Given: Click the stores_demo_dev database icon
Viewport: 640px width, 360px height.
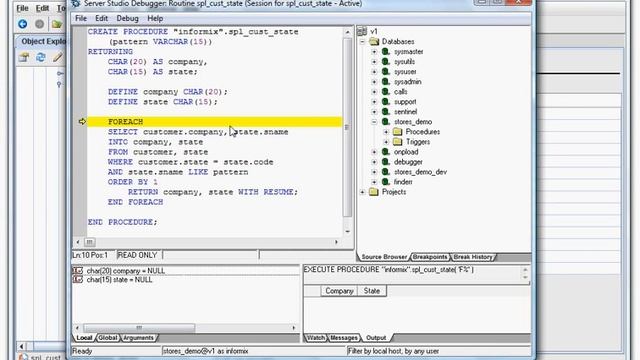Looking at the screenshot, I should pyautogui.click(x=386, y=172).
